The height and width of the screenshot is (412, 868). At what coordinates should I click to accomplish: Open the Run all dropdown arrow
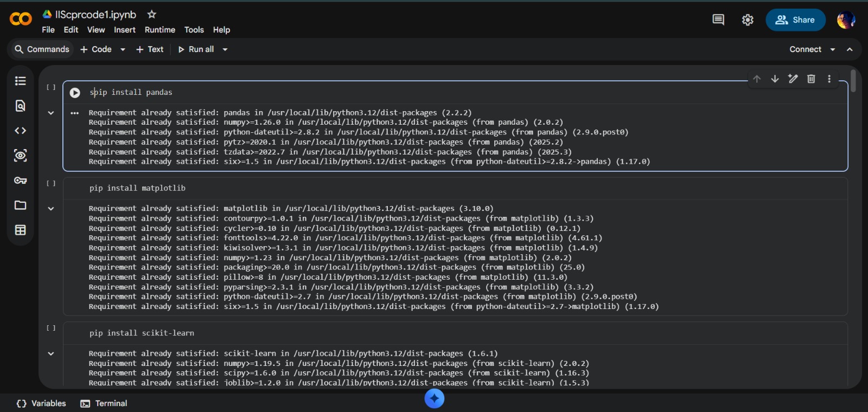pos(225,49)
